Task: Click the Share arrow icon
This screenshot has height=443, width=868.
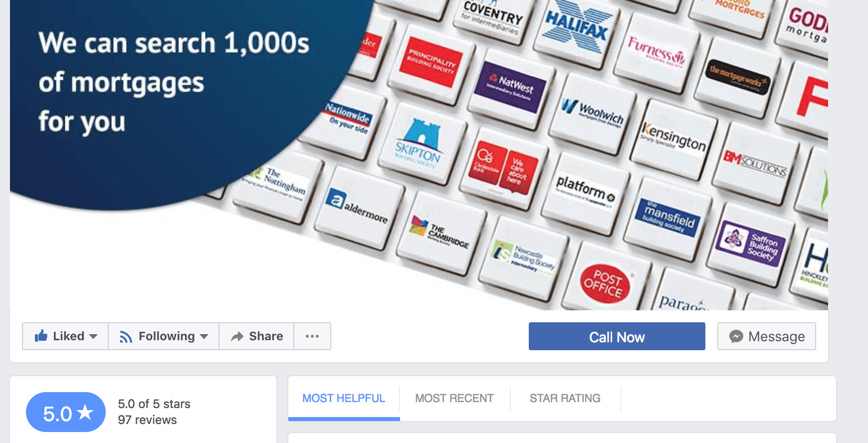Action: (237, 337)
